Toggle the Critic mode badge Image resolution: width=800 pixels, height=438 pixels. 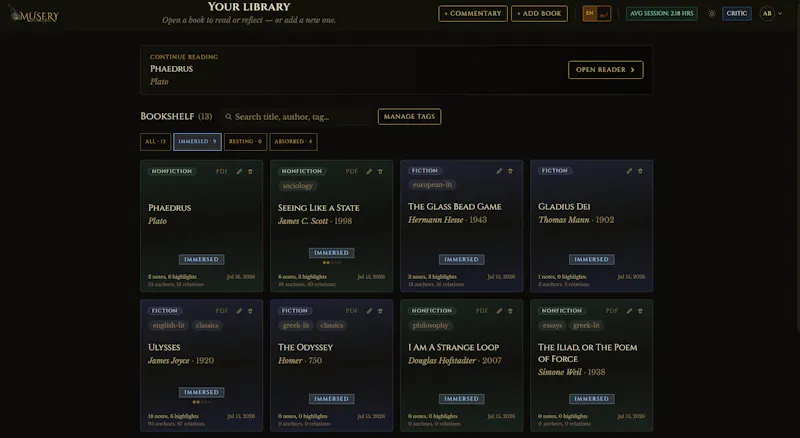(x=737, y=14)
